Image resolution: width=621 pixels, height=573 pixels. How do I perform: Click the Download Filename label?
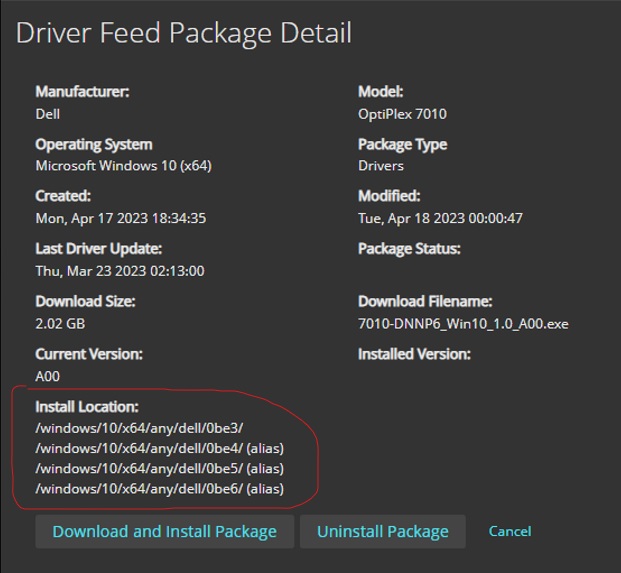[425, 301]
